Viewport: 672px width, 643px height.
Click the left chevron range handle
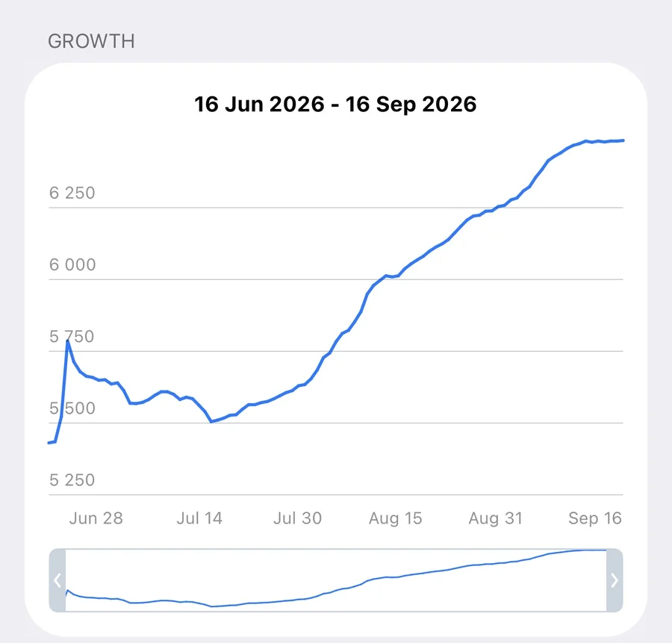(57, 580)
